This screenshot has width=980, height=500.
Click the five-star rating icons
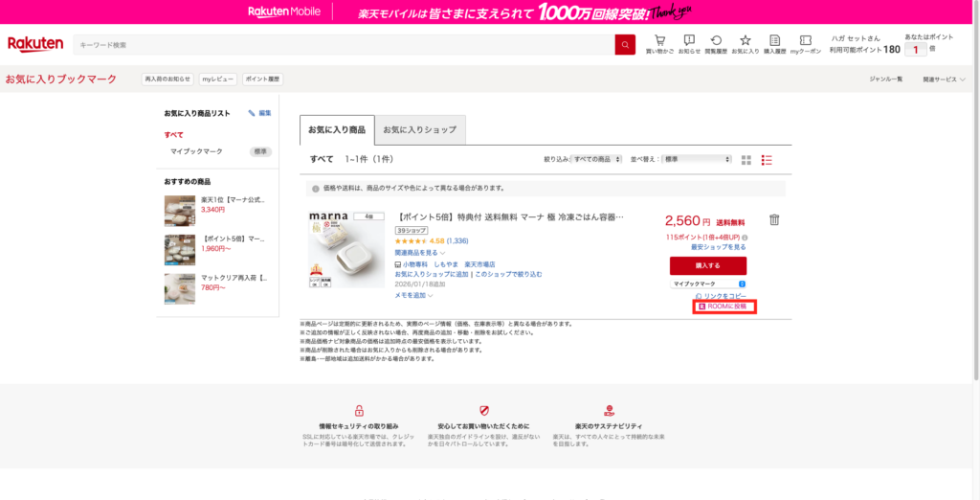(412, 241)
